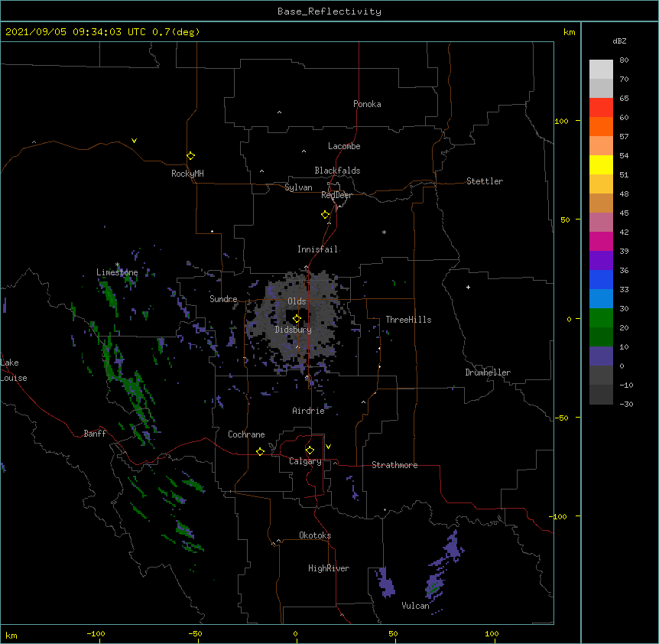Select the red 65 dBZ legend swatch
Viewport: 659px width, 644px height.
click(x=601, y=107)
